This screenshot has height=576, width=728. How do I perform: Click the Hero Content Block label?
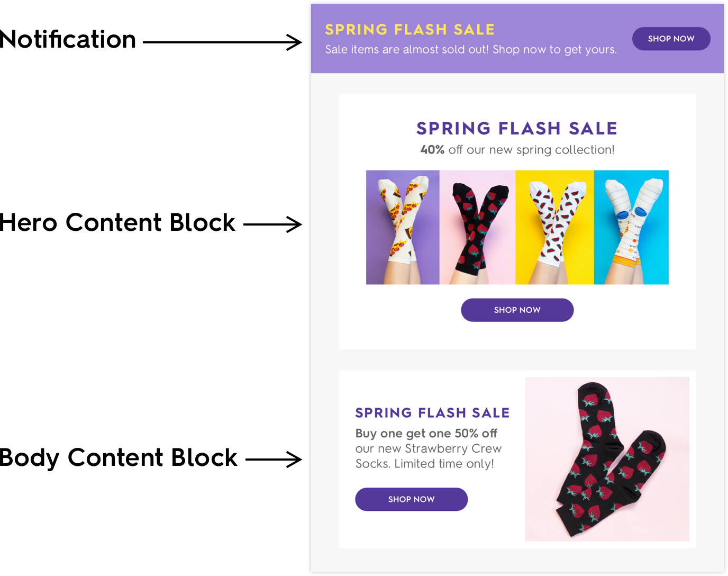pos(117,222)
